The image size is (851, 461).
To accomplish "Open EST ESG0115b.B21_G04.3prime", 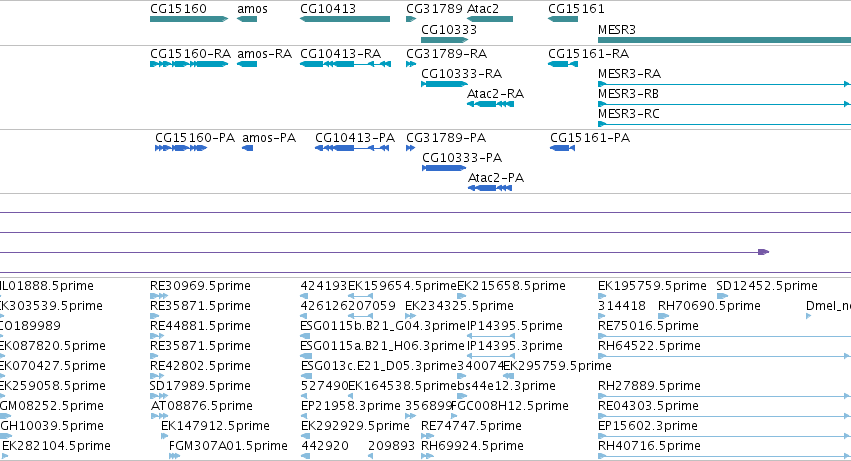I will [383, 326].
